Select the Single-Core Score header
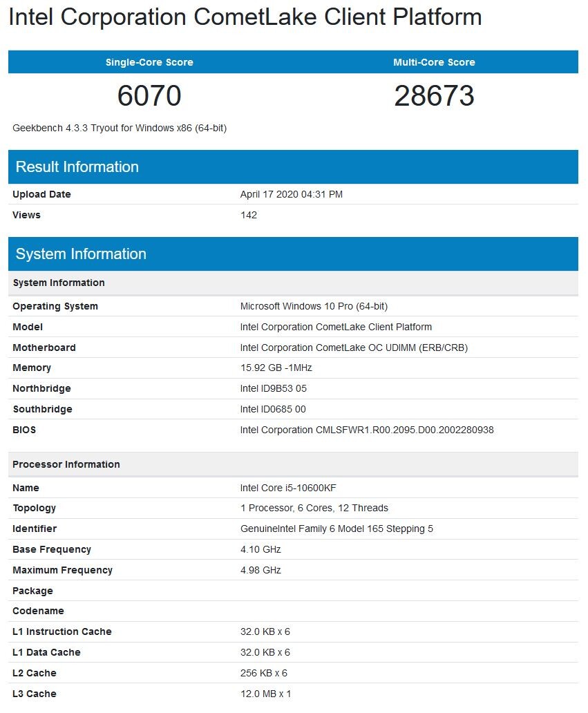This screenshot has width=588, height=713. 149,62
